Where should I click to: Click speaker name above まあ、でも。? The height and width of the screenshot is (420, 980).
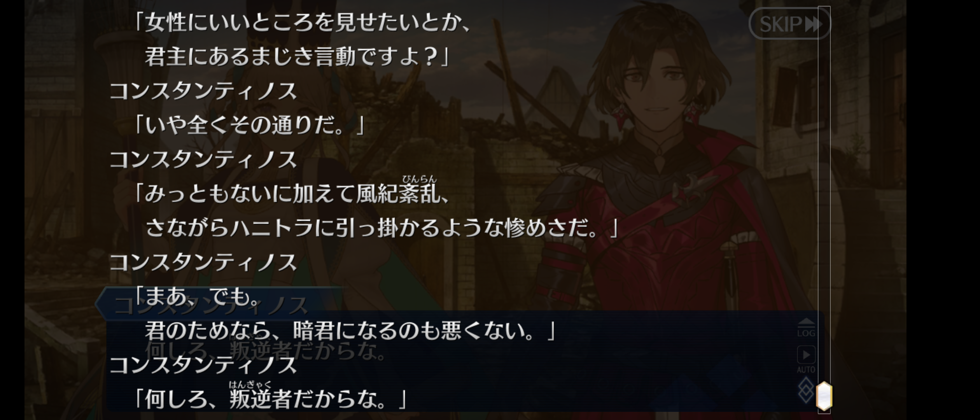(x=203, y=262)
